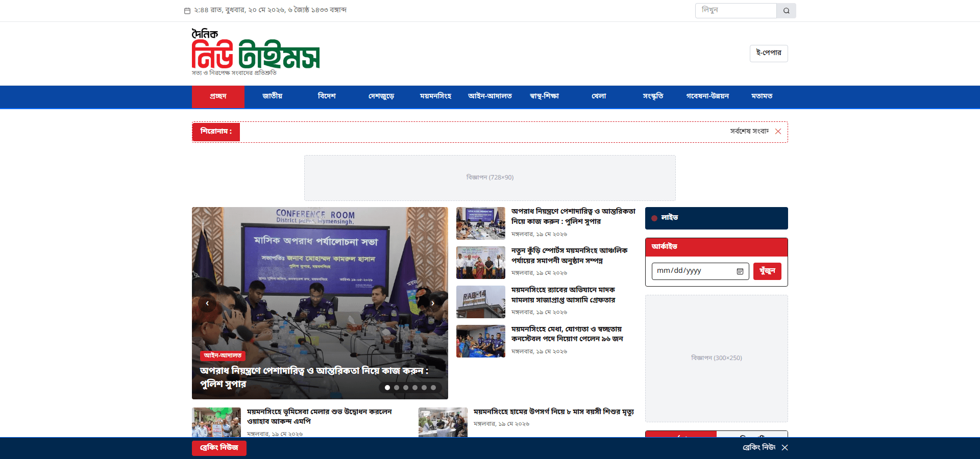
Task: Select last slider pagination dot
Action: click(433, 388)
